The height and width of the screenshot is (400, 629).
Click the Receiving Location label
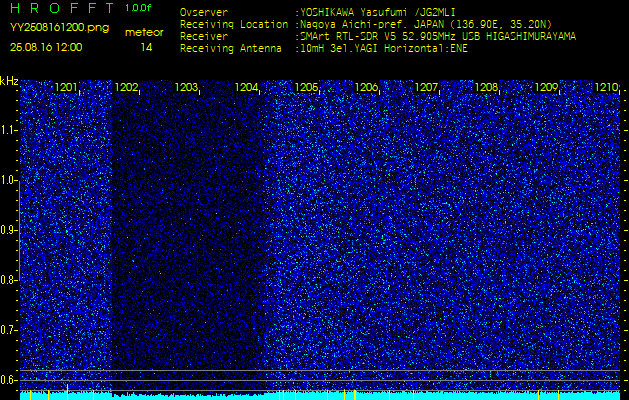pos(234,24)
